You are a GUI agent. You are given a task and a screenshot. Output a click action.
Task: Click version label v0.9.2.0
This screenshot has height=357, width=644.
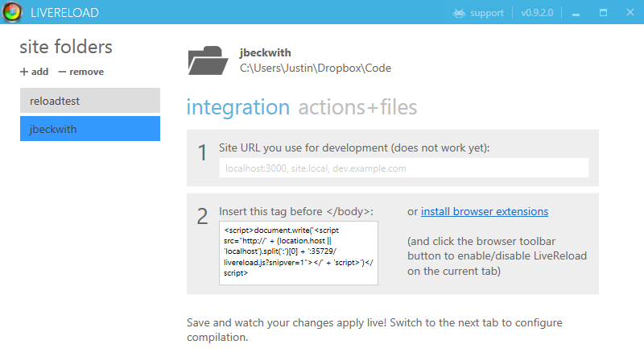(537, 13)
